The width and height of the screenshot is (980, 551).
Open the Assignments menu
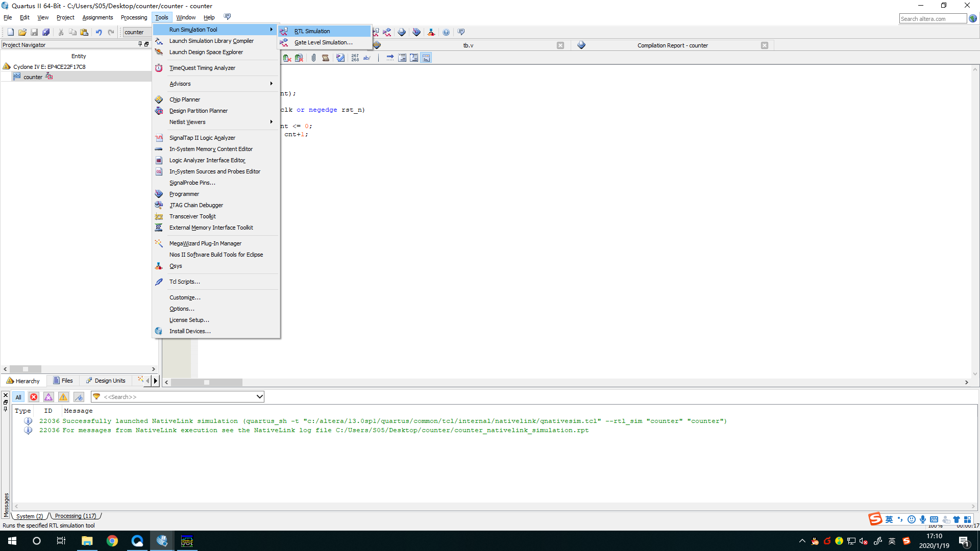pos(97,17)
